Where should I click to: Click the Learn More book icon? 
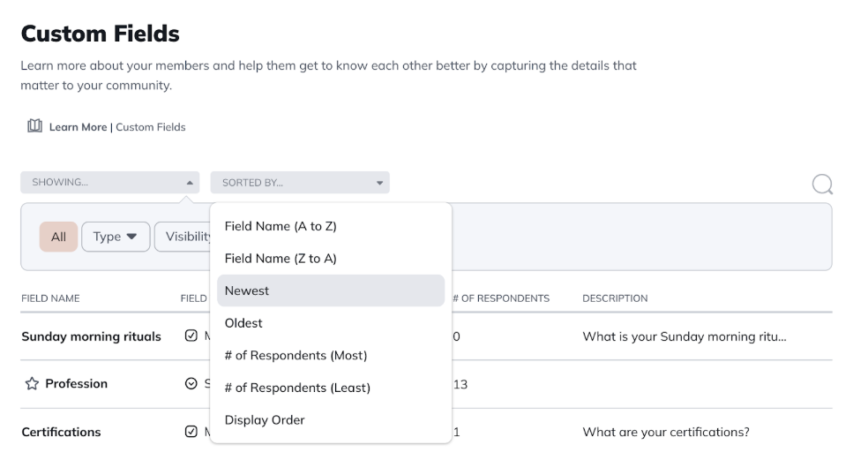tap(34, 126)
